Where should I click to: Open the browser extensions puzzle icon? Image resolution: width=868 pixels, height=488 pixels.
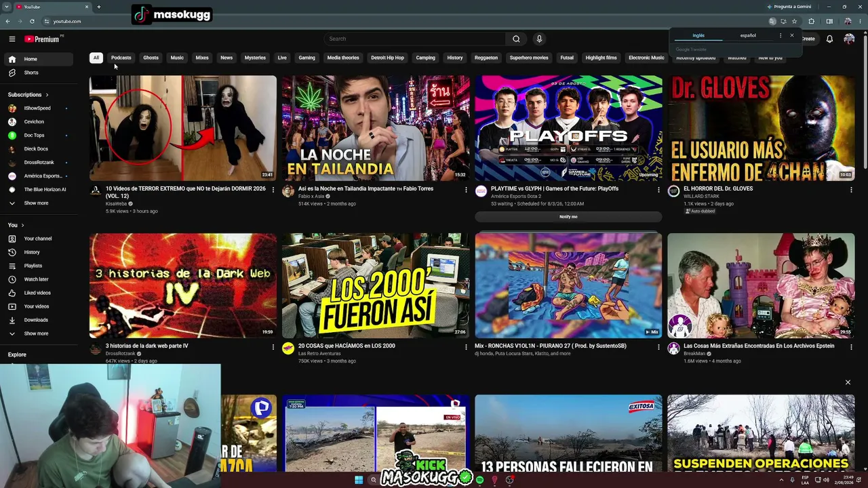point(811,21)
